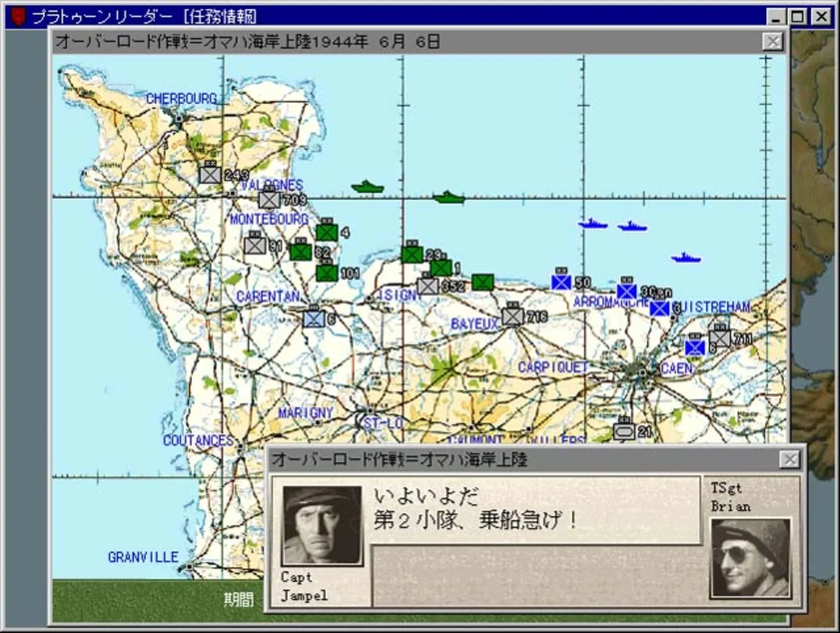Click the leftmost green landing ship
This screenshot has width=840, height=633.
(x=367, y=188)
